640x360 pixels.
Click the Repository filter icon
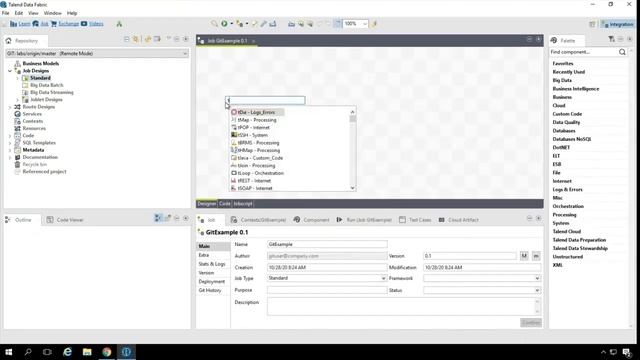tap(136, 39)
